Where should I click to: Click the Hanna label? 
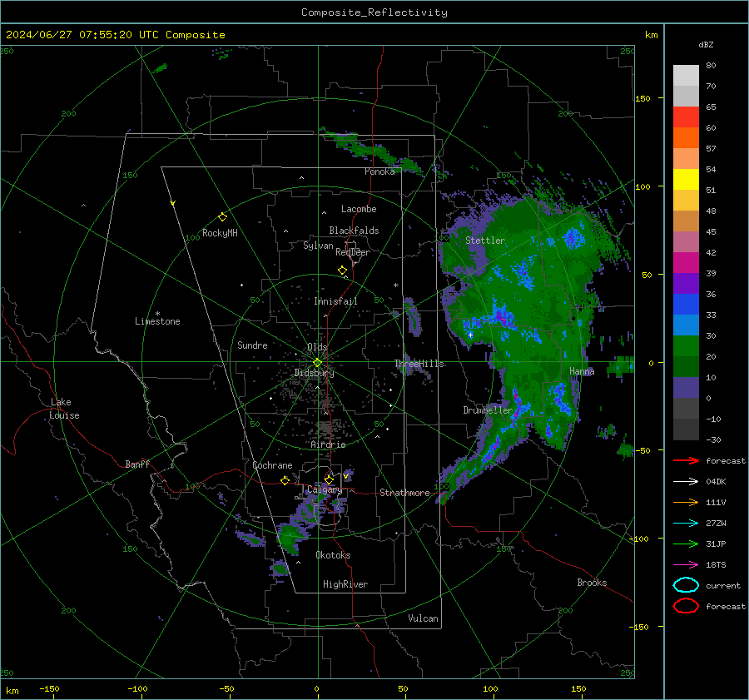coord(582,371)
